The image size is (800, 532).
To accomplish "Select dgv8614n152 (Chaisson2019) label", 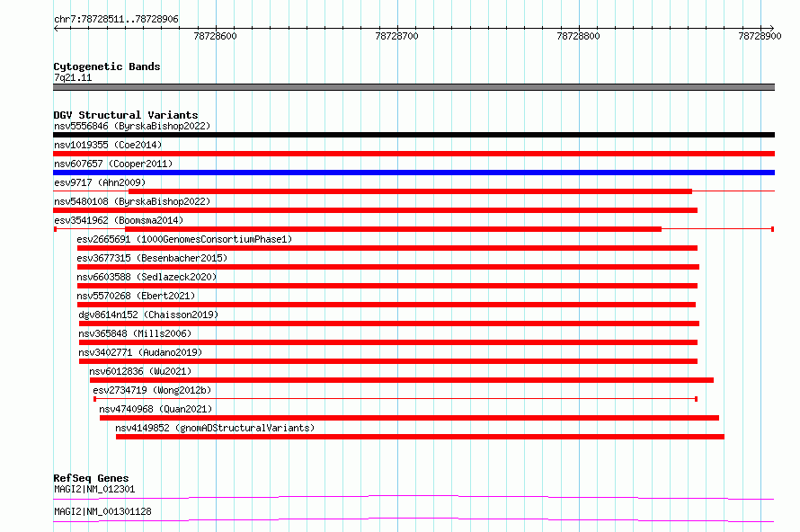I will coord(148,315).
